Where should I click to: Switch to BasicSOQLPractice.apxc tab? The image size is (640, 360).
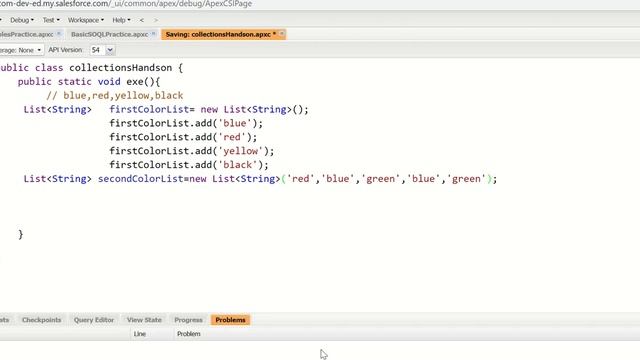[x=109, y=34]
